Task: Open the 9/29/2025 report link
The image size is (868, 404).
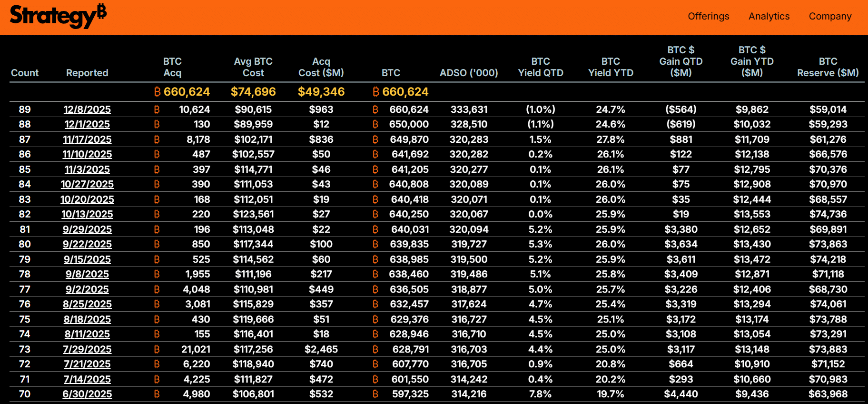Action: pyautogui.click(x=87, y=229)
